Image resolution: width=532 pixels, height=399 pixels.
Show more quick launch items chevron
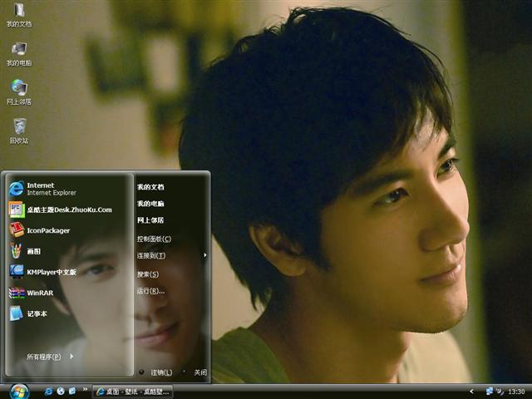(x=85, y=389)
